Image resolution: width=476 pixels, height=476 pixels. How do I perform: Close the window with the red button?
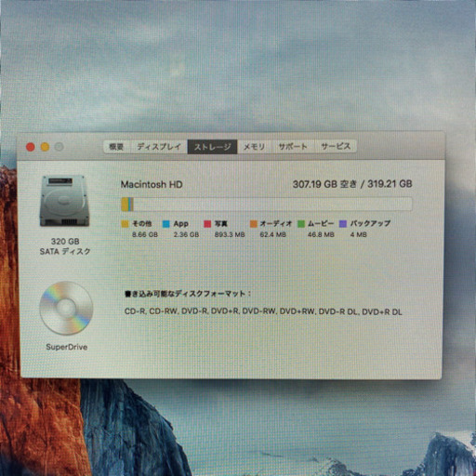tap(31, 147)
